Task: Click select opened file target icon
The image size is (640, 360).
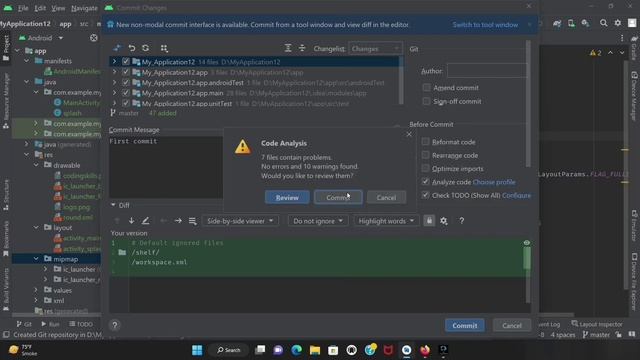Action: coord(93,38)
